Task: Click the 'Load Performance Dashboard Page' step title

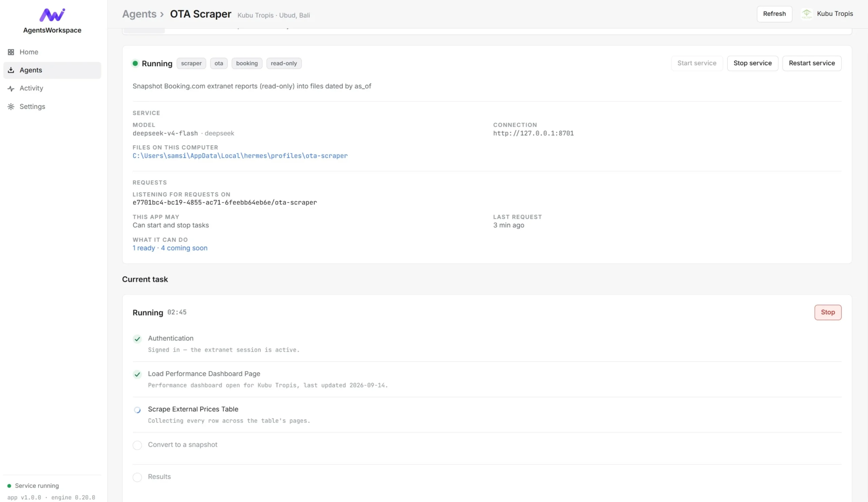Action: click(x=204, y=374)
